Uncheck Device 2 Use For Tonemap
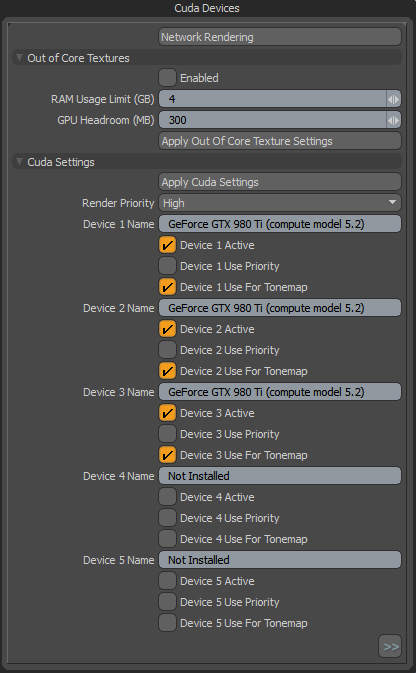The height and width of the screenshot is (673, 416). 167,371
